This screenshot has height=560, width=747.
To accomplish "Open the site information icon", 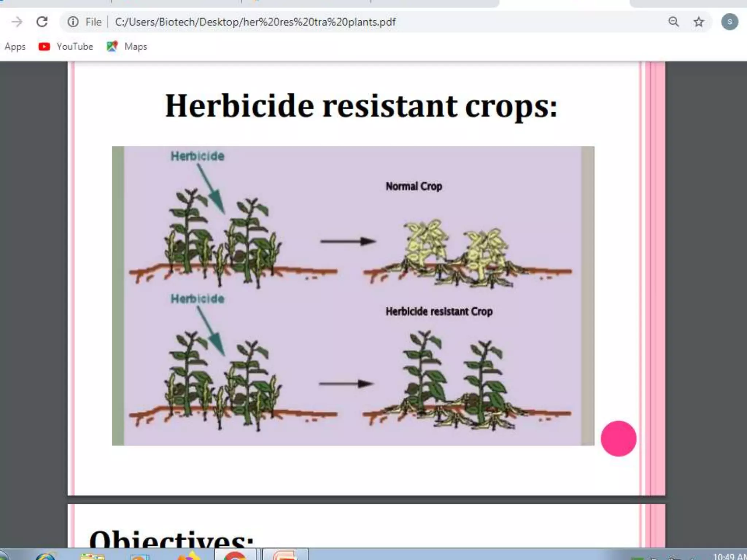I will click(x=73, y=22).
